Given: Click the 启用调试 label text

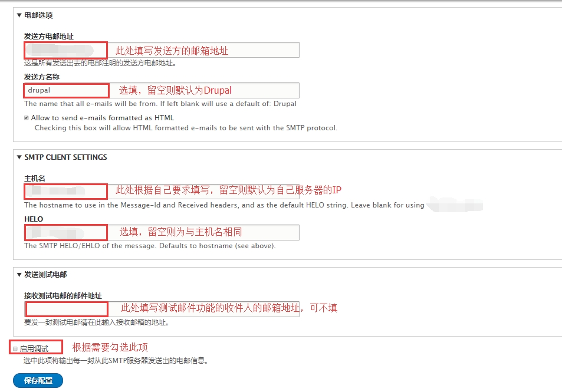Looking at the screenshot, I should 34,348.
